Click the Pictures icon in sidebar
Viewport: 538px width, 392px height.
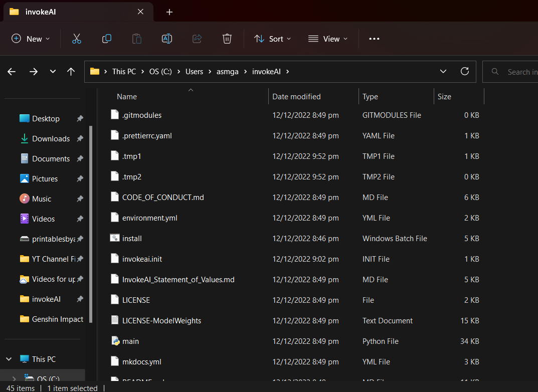click(25, 178)
